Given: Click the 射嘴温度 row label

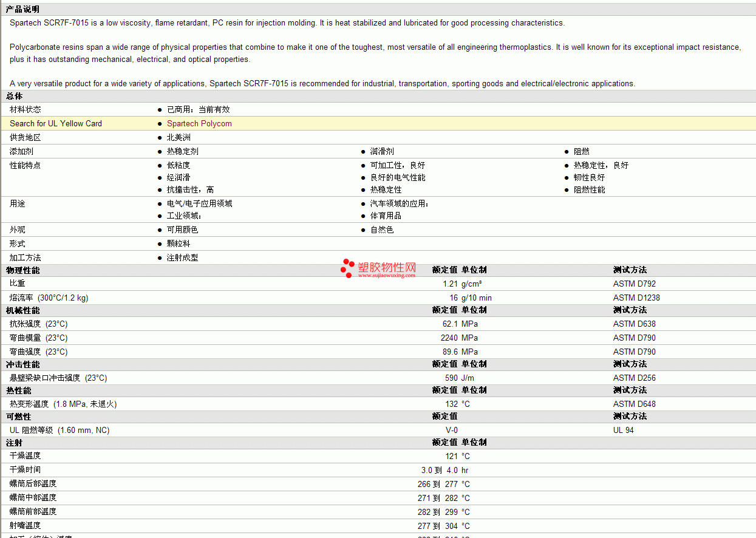Looking at the screenshot, I should [x=26, y=525].
